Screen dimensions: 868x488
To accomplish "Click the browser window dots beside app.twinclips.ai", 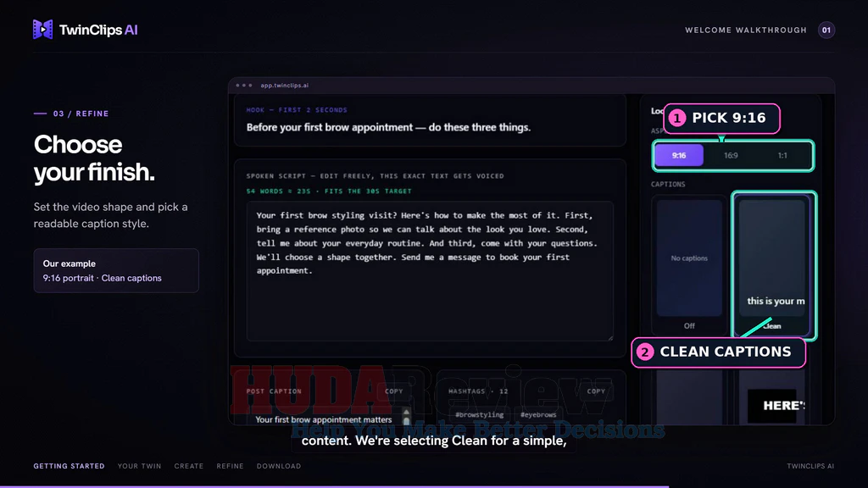I will tap(243, 86).
